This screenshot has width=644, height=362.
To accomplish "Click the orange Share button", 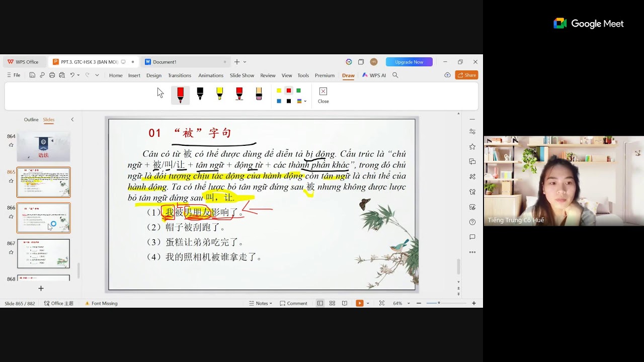I will click(x=466, y=75).
